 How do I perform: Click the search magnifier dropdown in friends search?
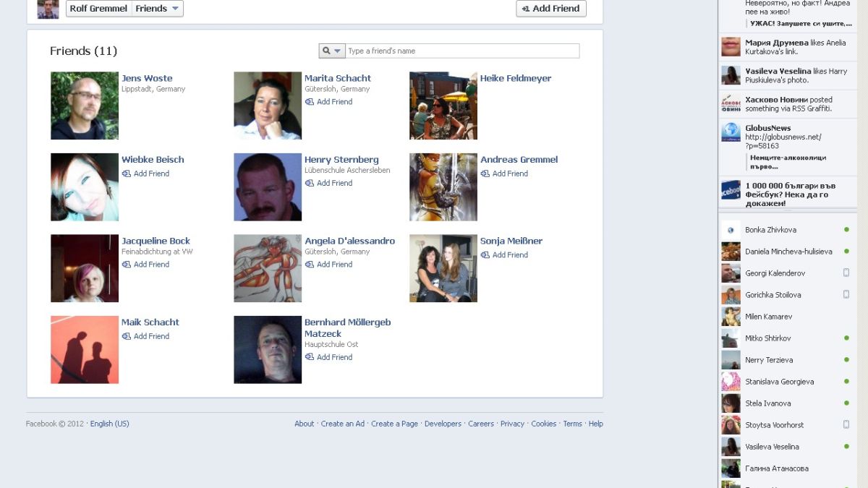coord(332,51)
